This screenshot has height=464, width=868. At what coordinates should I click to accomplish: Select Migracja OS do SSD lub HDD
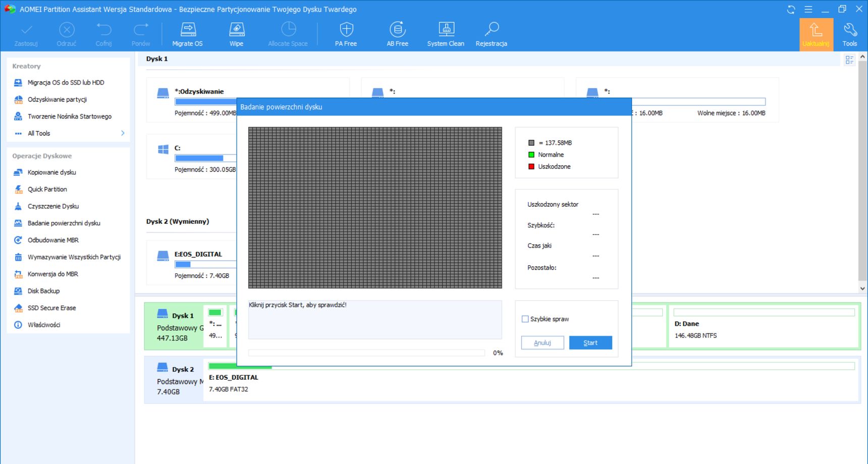[x=66, y=83]
